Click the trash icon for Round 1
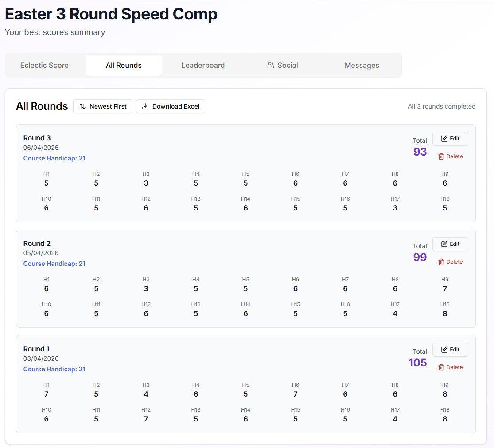This screenshot has height=448, width=494. [x=441, y=368]
